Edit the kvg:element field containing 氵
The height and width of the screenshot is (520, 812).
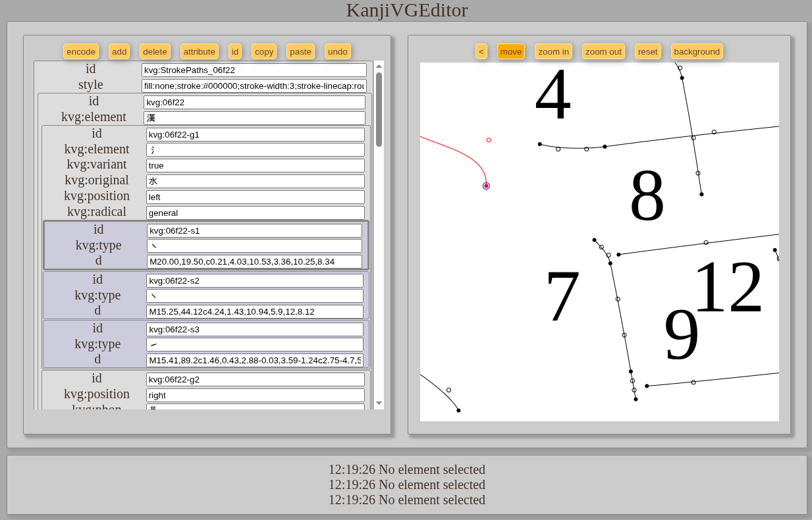pos(256,150)
